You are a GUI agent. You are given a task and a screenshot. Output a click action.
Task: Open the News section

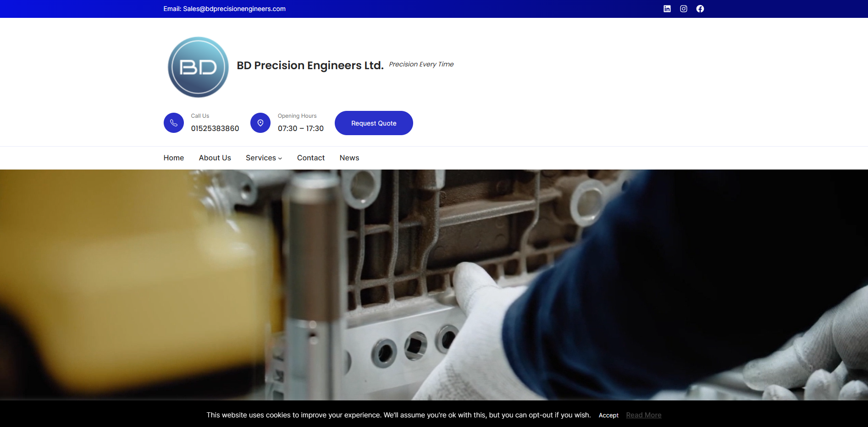(349, 158)
